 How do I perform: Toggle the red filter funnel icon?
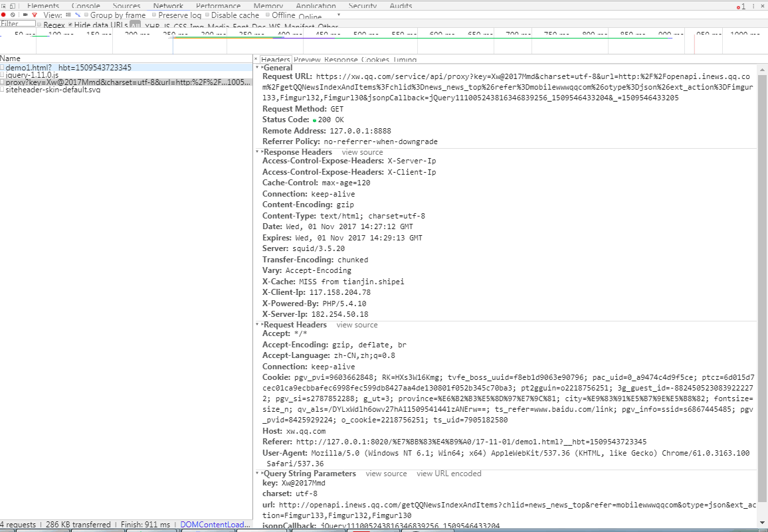(35, 15)
